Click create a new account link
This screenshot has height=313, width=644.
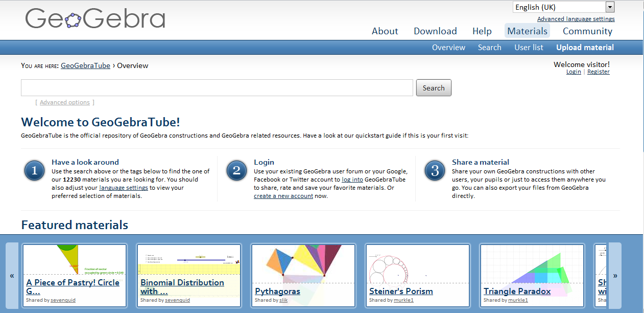tap(283, 196)
